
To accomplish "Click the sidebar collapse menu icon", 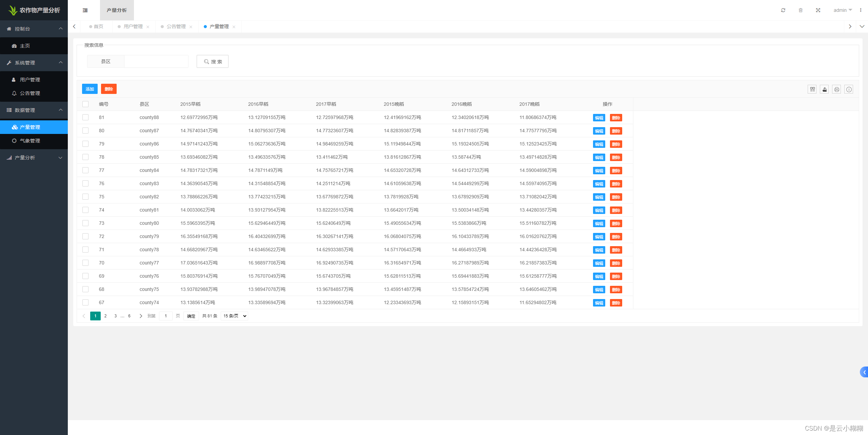I will 85,10.
